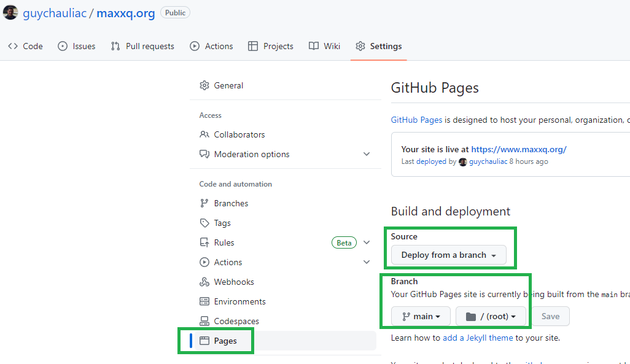630x364 pixels.
Task: Click the Tags label icon
Action: (x=204, y=223)
